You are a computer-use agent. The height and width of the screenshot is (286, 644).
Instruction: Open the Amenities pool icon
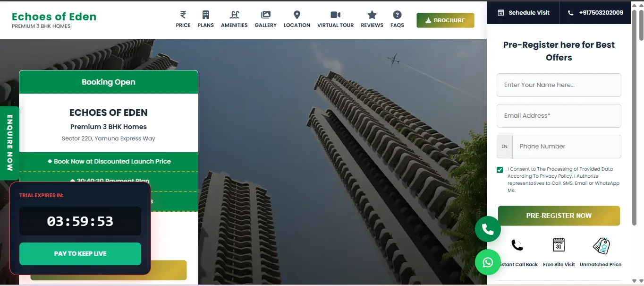click(234, 15)
